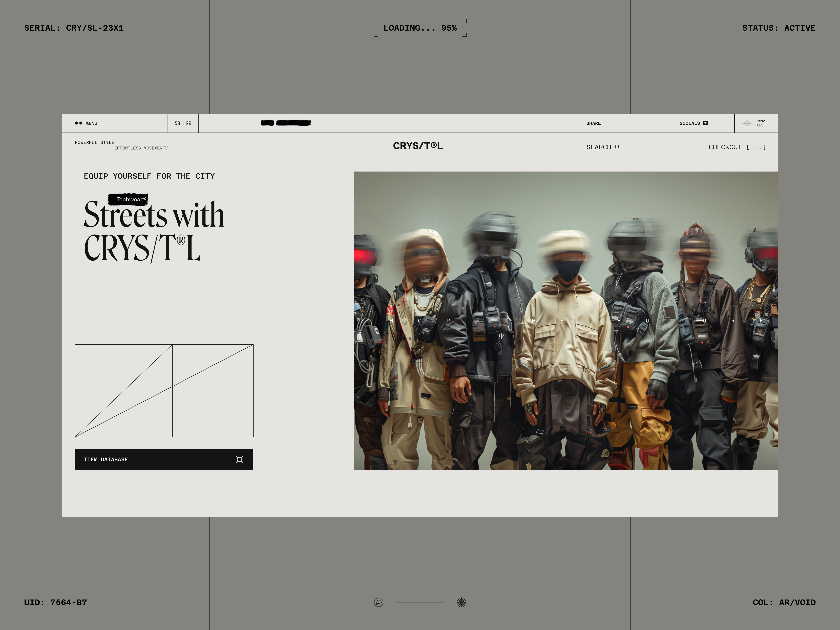This screenshot has width=840, height=630.
Task: Click the EQUIP YOURSELF FOR THE CITY link
Action: pos(149,176)
